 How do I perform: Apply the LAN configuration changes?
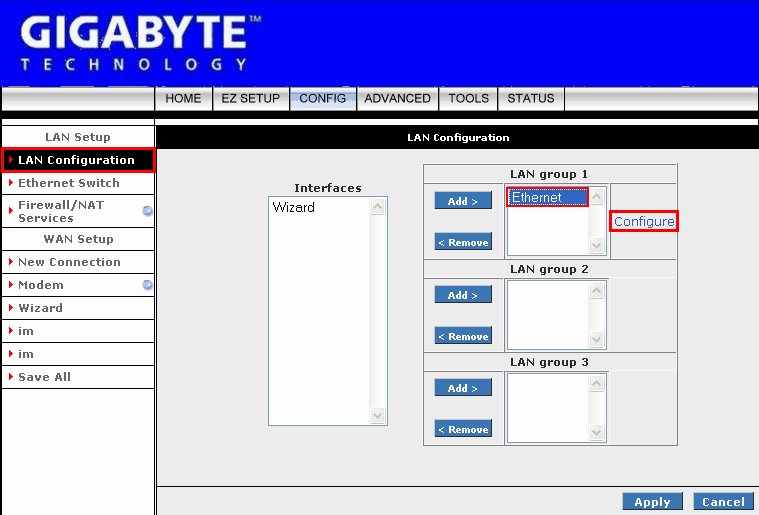(653, 502)
